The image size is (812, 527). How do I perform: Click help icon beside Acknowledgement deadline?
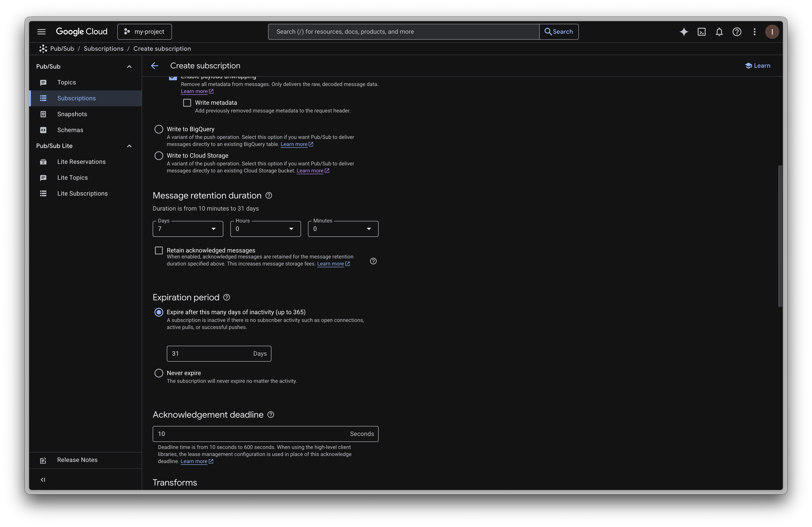coord(271,415)
